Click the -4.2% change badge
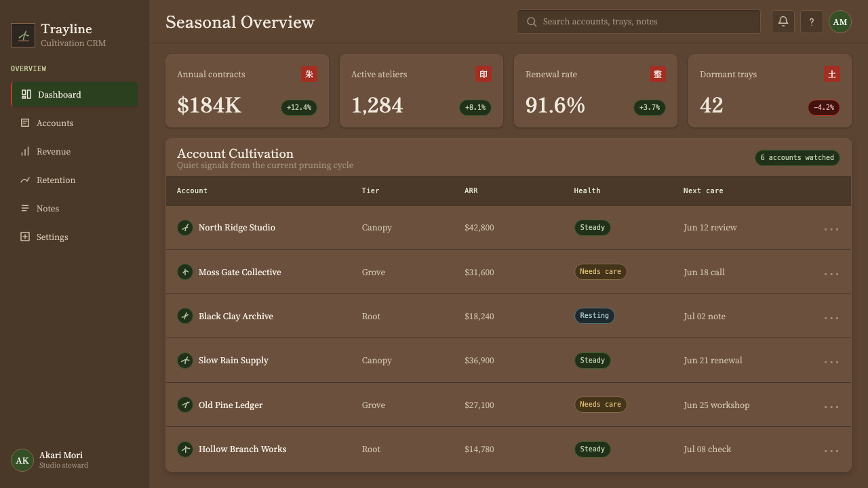This screenshot has width=868, height=488. click(x=824, y=108)
